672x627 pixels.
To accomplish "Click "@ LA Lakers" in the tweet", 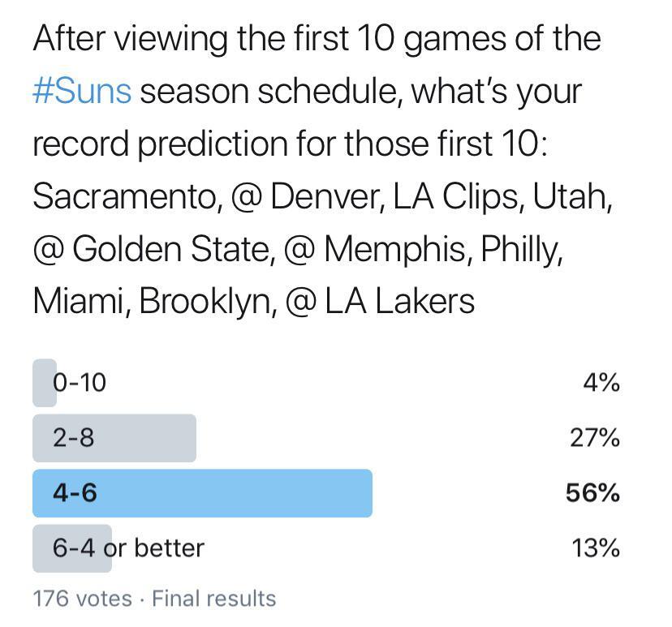I will coord(376,302).
